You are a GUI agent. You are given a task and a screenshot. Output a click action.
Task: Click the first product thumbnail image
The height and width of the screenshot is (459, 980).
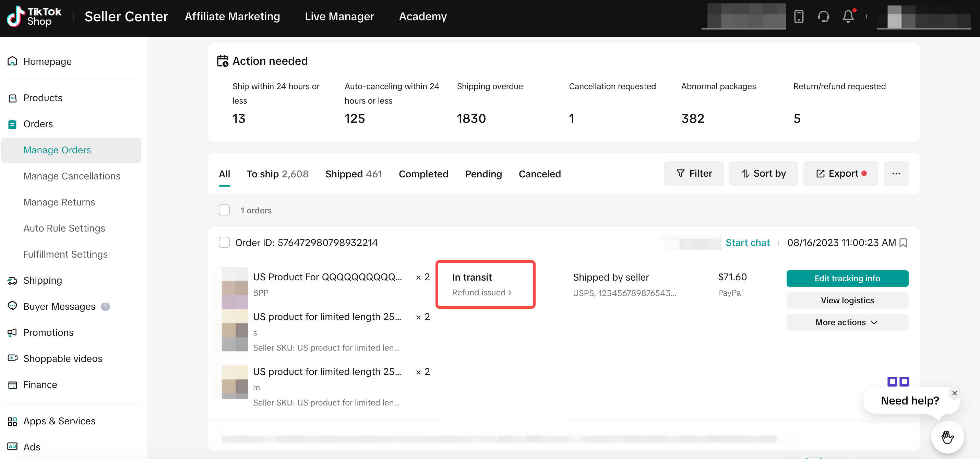pos(235,287)
